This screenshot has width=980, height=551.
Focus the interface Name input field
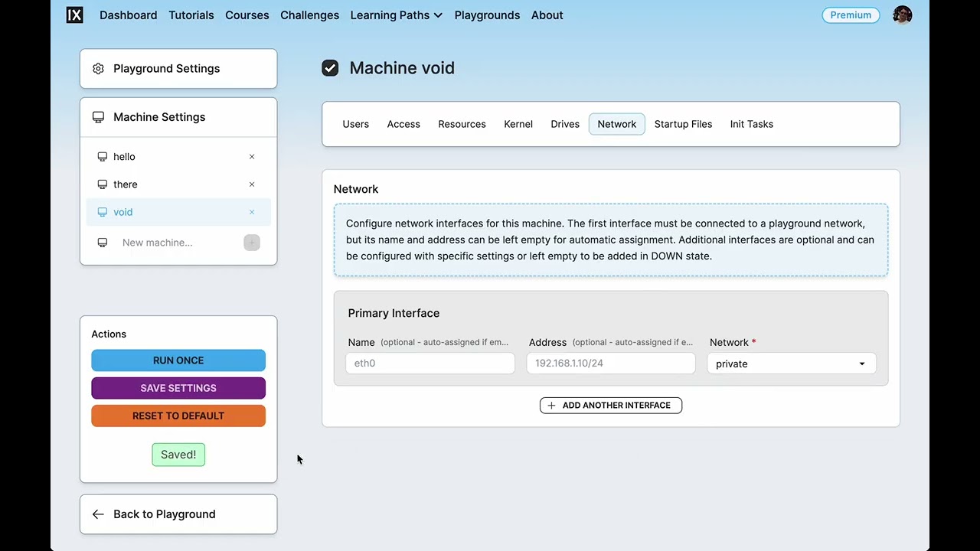click(x=430, y=364)
